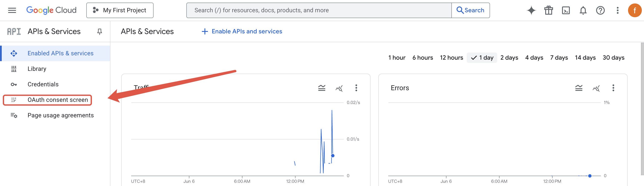
Task: Explore Traffic chart data in Metrics
Action: pos(339,88)
